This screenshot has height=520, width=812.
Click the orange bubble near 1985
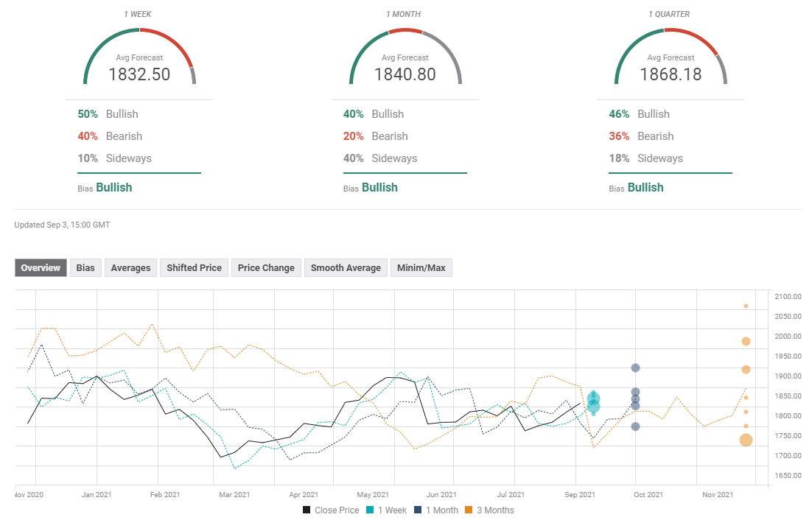pyautogui.click(x=746, y=341)
